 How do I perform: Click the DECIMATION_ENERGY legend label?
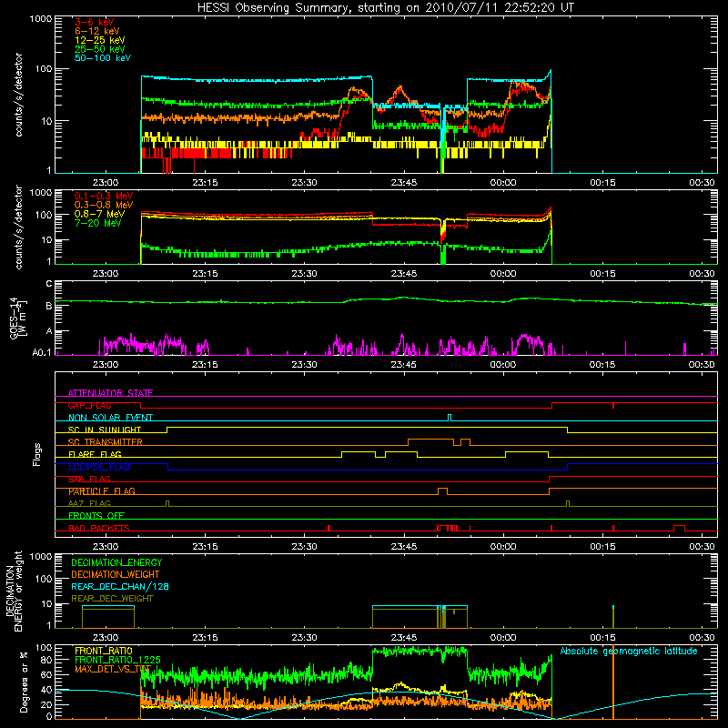(116, 562)
